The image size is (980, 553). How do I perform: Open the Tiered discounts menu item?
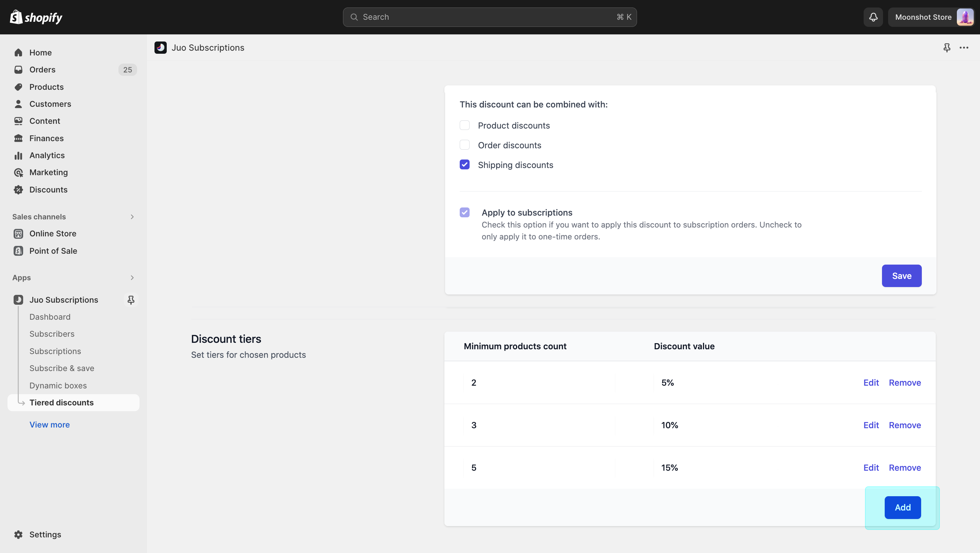click(61, 402)
